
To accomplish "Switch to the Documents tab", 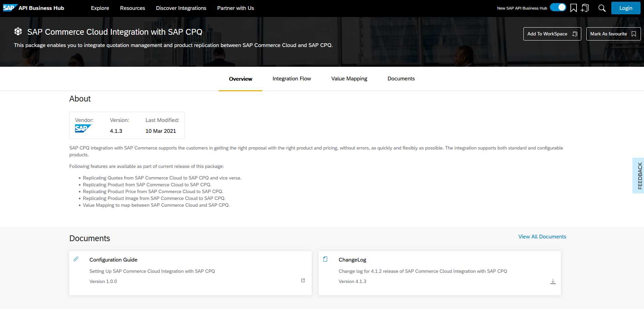I will [x=401, y=79].
